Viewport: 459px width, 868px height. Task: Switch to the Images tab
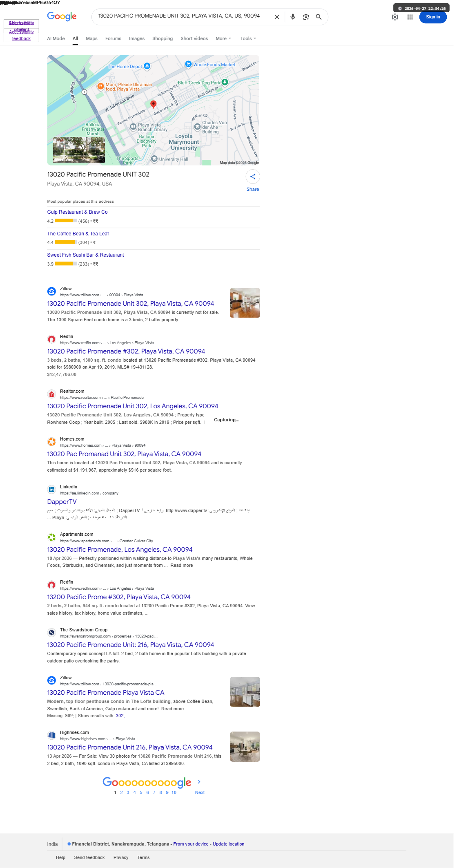(x=137, y=38)
